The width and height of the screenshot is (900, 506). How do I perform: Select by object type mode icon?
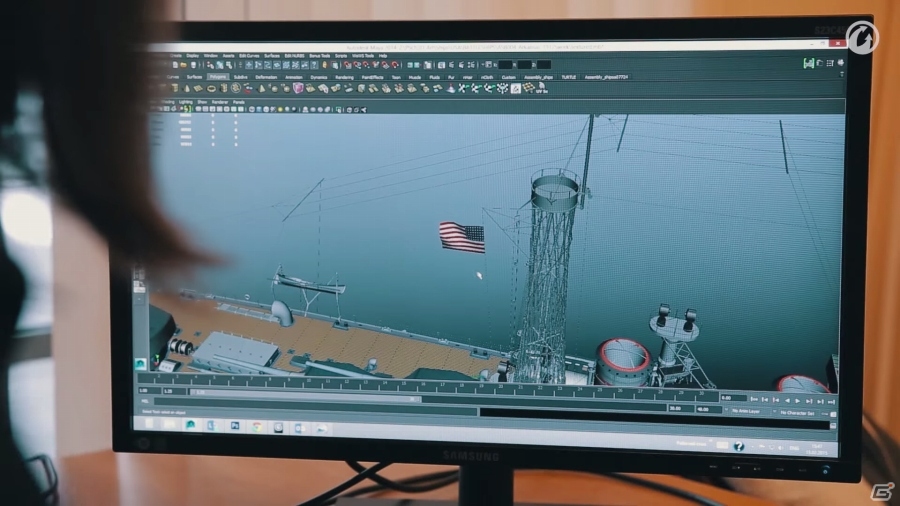[x=219, y=64]
